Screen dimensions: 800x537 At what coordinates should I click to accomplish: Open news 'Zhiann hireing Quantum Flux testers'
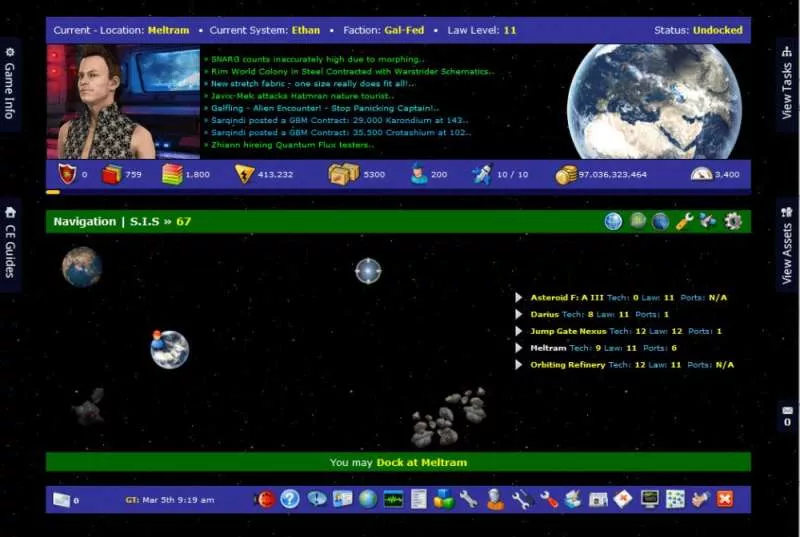tap(292, 145)
